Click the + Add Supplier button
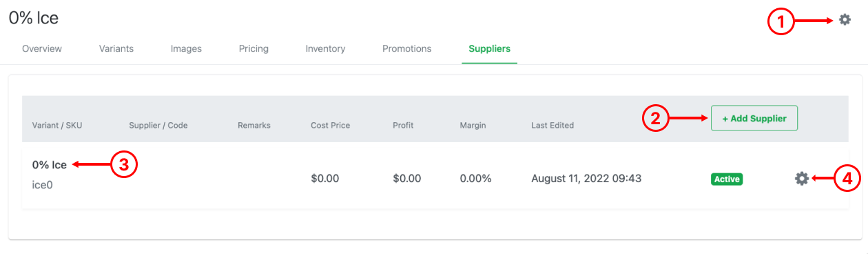The image size is (868, 254). click(754, 118)
